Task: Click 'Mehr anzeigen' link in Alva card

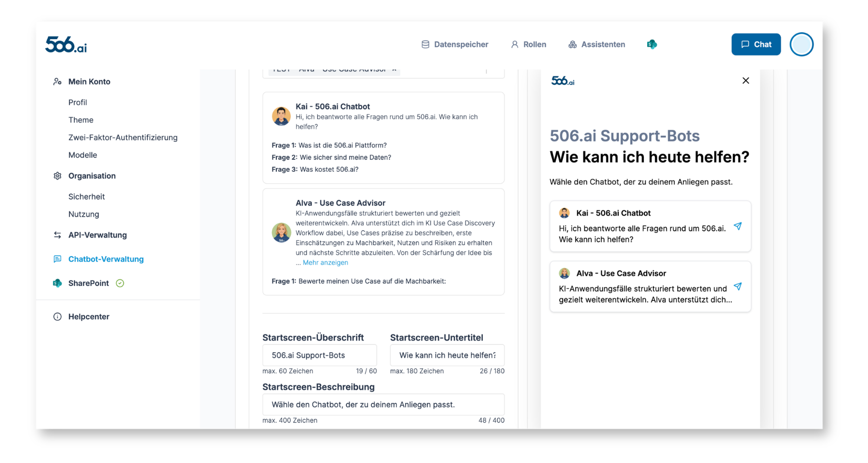Action: tap(325, 262)
